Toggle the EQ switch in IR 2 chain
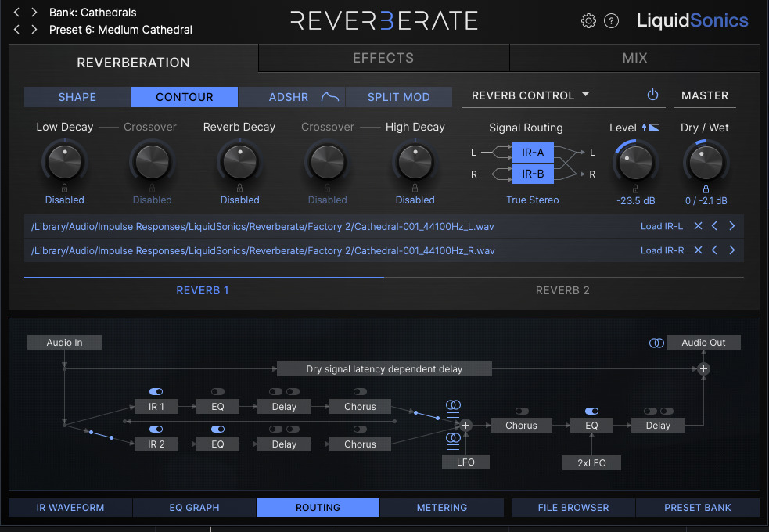Viewport: 769px width, 532px height. click(x=217, y=429)
